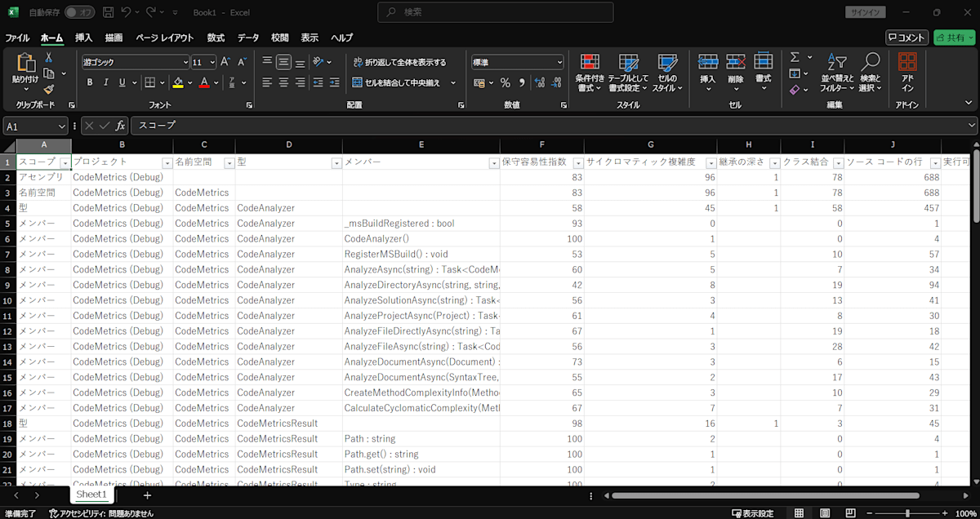Select the Sheet1 worksheet tab

[91, 495]
